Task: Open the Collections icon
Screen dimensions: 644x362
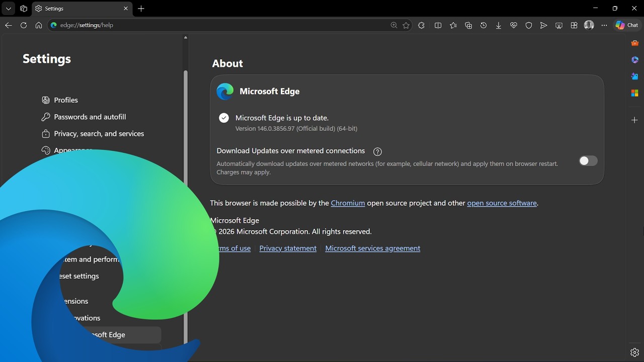Action: point(468,25)
